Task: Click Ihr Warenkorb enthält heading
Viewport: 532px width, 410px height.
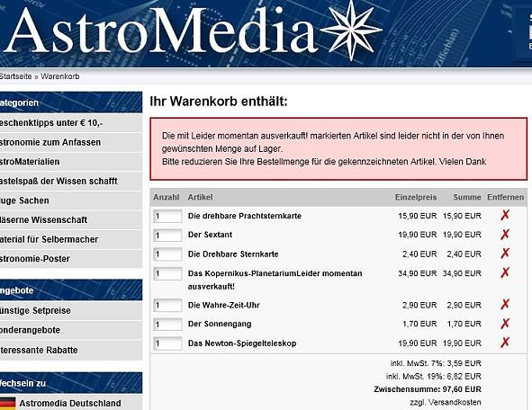Action: click(219, 102)
